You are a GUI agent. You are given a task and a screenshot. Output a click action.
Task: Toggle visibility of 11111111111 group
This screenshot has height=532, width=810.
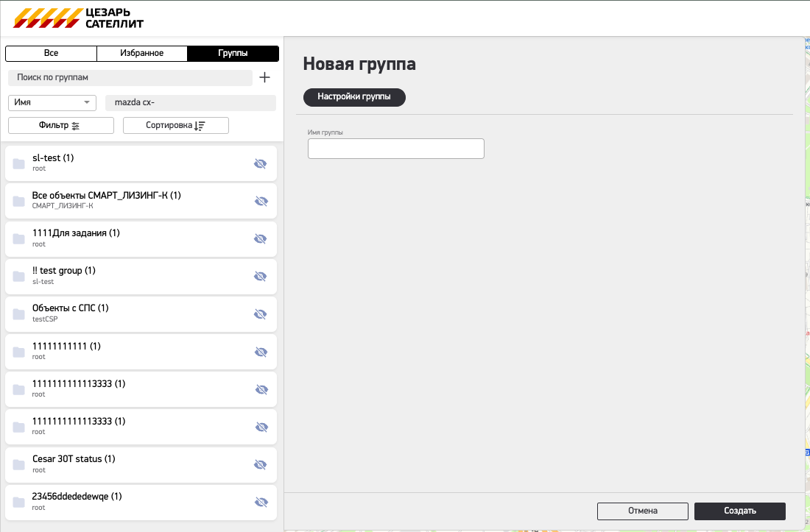(x=260, y=352)
